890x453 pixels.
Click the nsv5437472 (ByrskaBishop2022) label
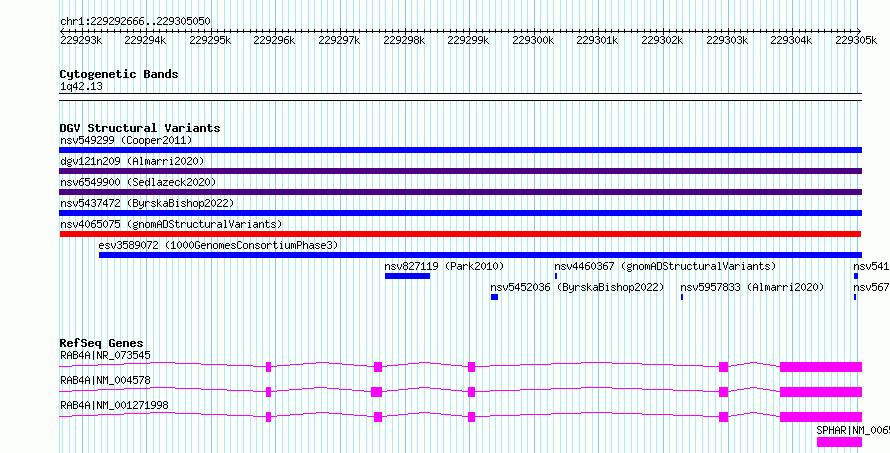point(147,203)
